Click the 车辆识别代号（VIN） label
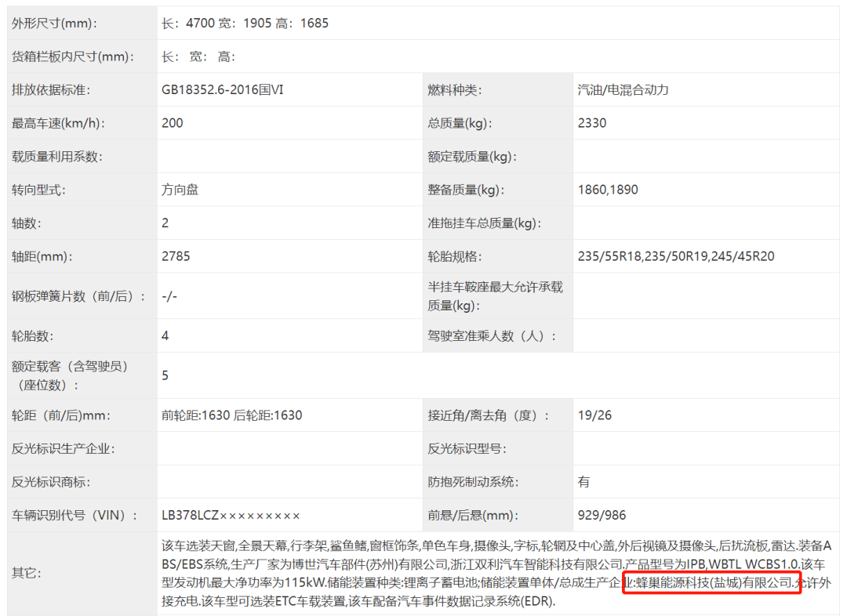Viewport: 847px width, 616px height. (x=75, y=516)
